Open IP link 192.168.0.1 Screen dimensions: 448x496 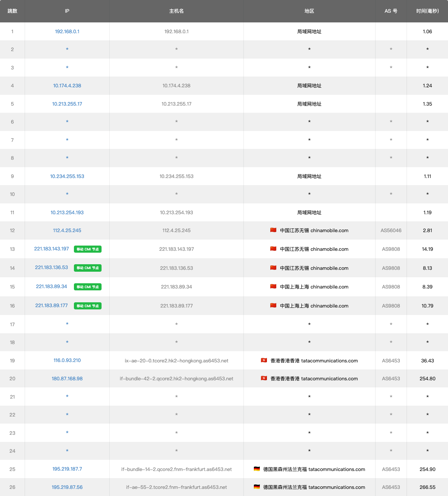click(67, 31)
